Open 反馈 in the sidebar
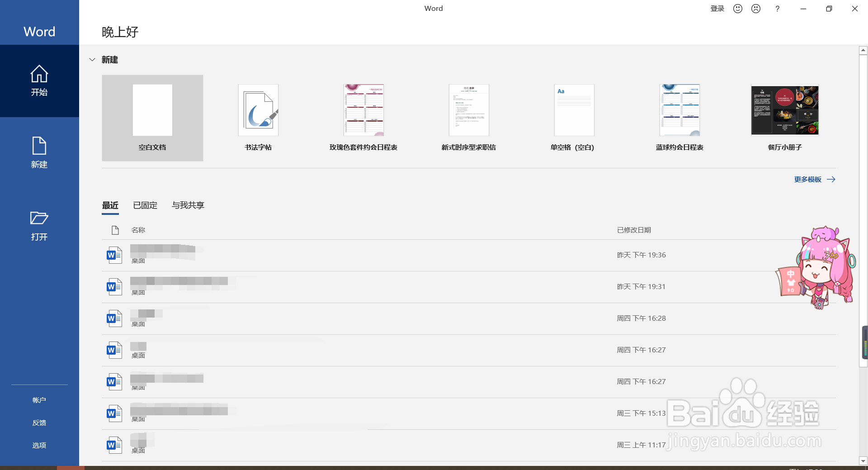 pos(39,423)
